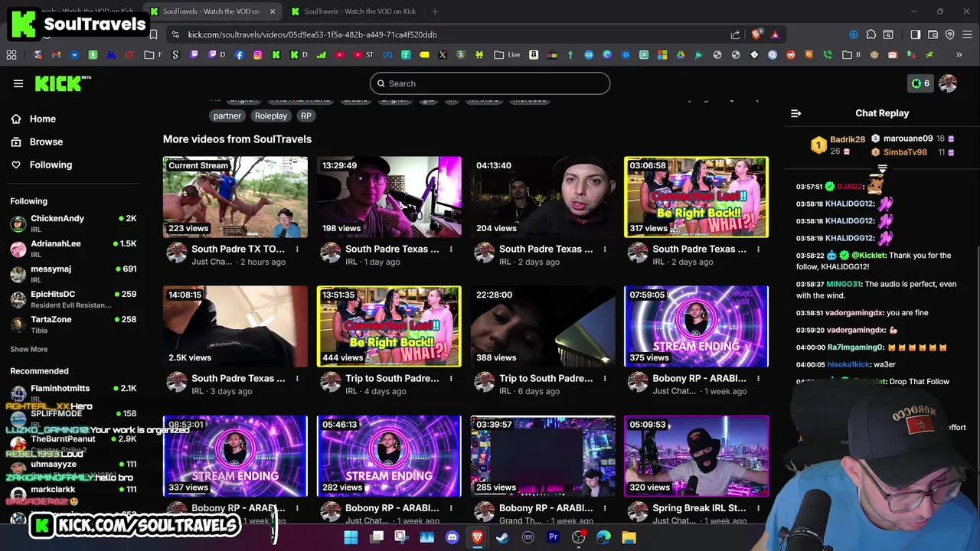
Task: Open options for 337 views Bobony RP video
Action: click(297, 508)
